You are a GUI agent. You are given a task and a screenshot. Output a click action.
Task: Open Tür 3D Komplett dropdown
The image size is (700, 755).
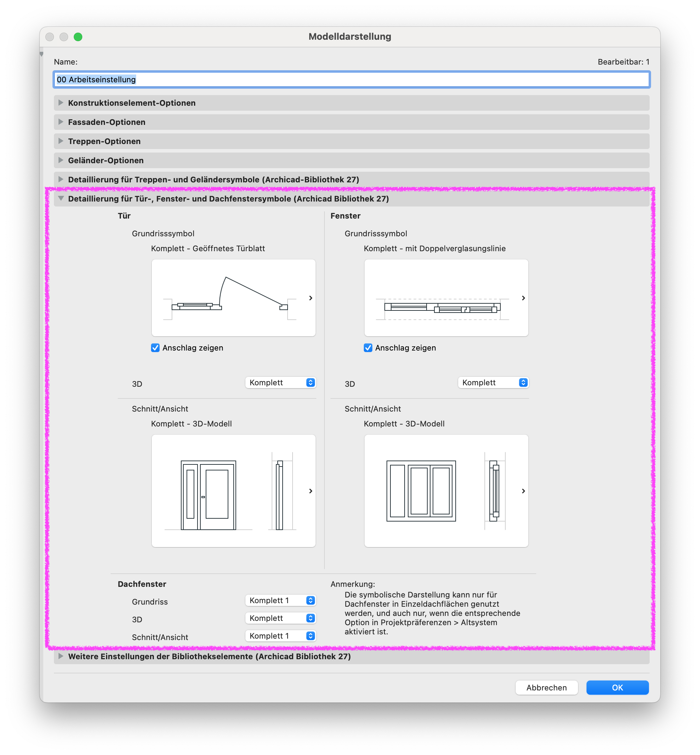tap(280, 383)
